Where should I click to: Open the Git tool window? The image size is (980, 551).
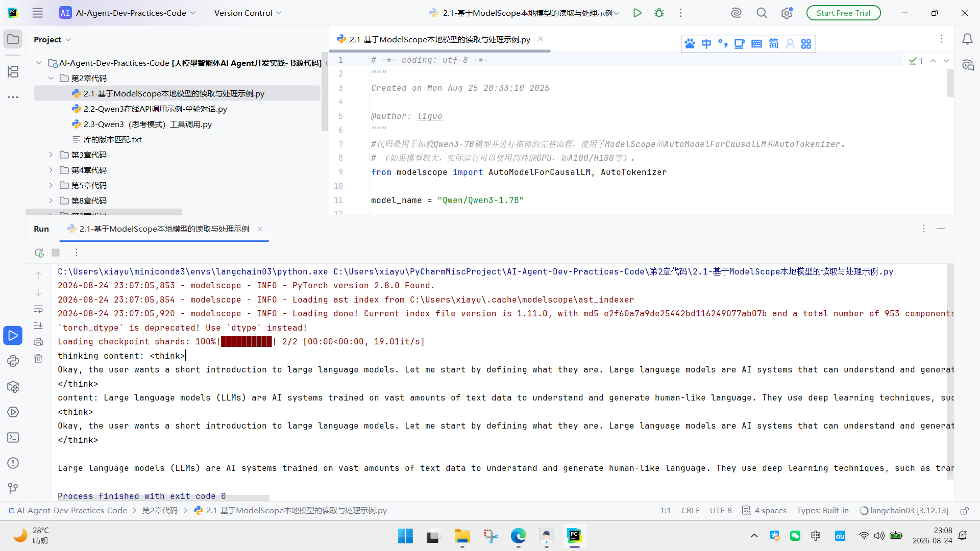coord(13,489)
